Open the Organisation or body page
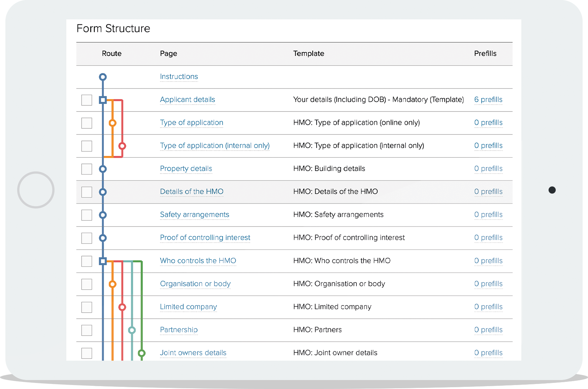Image resolution: width=588 pixels, height=389 pixels. click(x=195, y=284)
